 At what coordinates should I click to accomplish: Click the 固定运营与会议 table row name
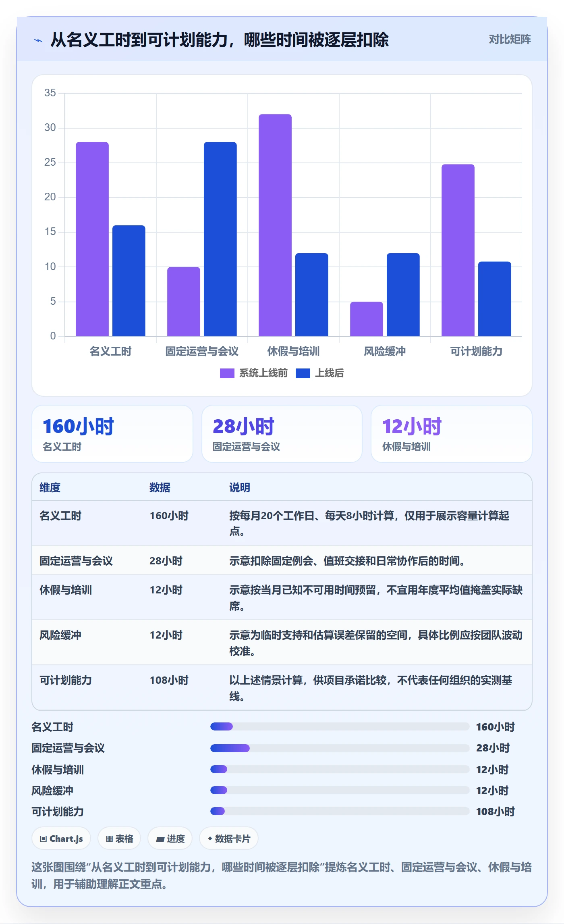[x=76, y=561]
